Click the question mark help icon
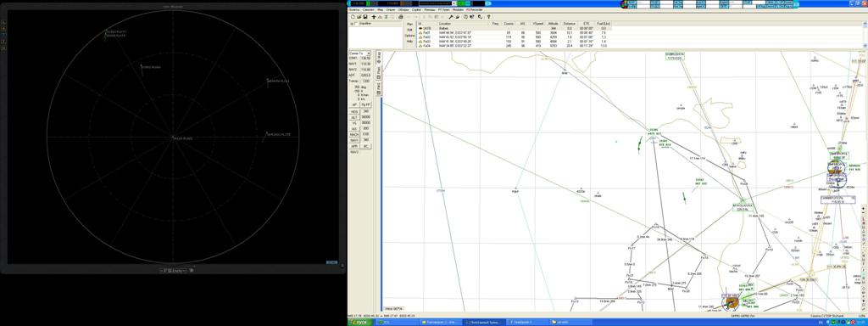Viewport: 868px width, 326px height. click(x=489, y=17)
